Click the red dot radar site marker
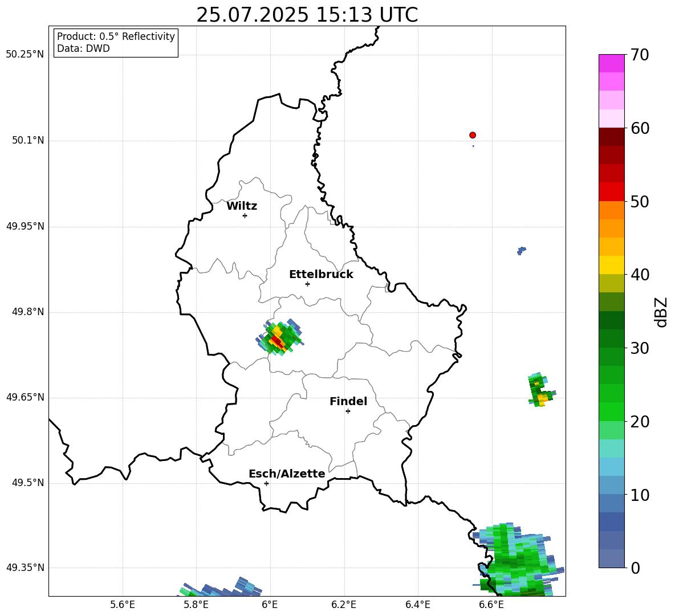This screenshot has width=675, height=616. (x=473, y=135)
